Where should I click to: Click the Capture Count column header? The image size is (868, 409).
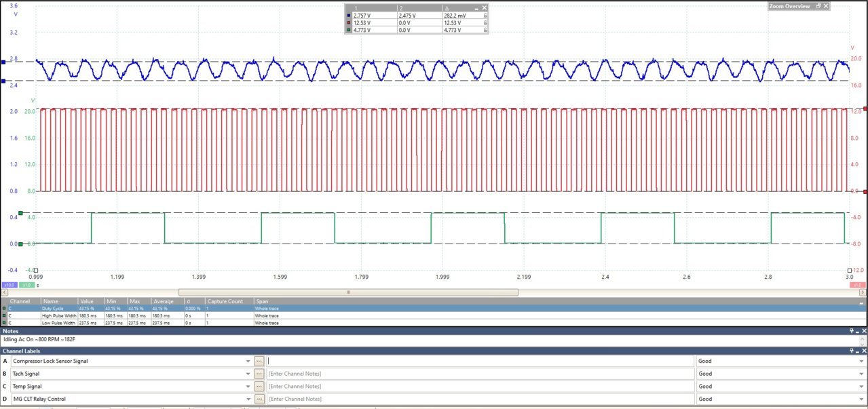229,301
